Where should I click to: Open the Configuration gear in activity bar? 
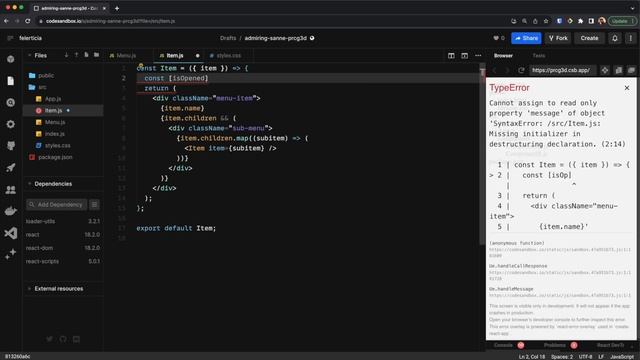tap(11, 124)
